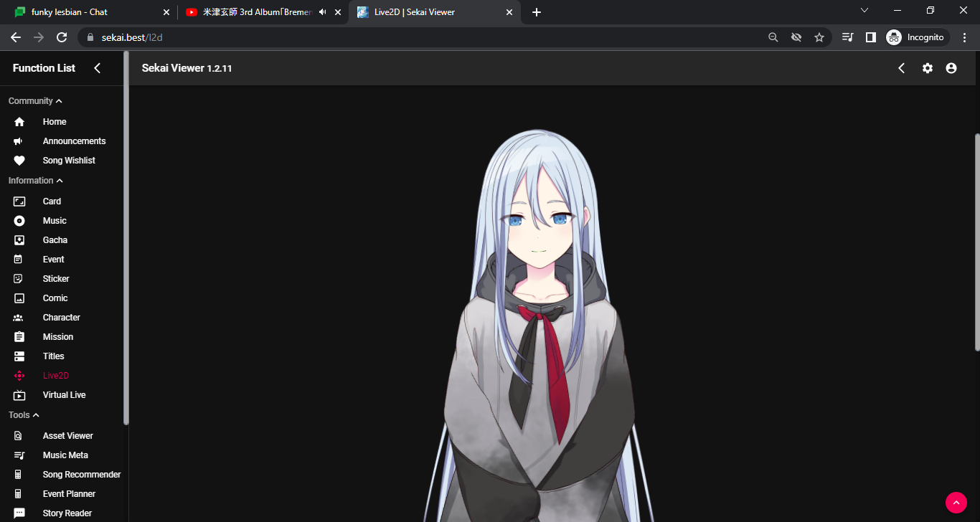Open Sekai Viewer settings gear
The height and width of the screenshot is (522, 980).
point(928,68)
